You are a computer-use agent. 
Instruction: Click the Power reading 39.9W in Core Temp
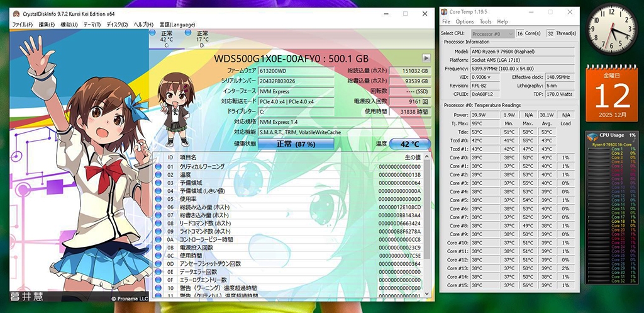pyautogui.click(x=485, y=115)
